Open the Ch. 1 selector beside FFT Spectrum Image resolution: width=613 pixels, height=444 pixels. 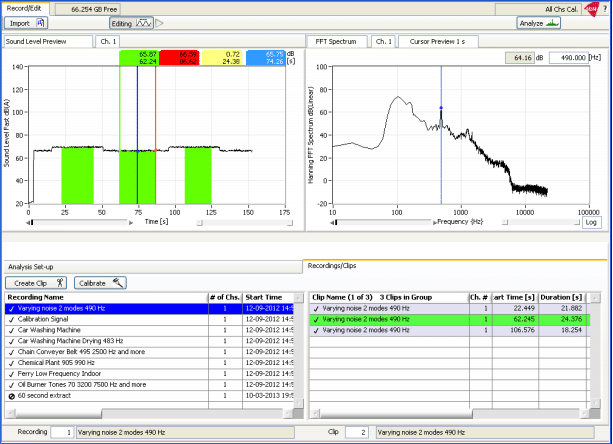click(x=382, y=42)
